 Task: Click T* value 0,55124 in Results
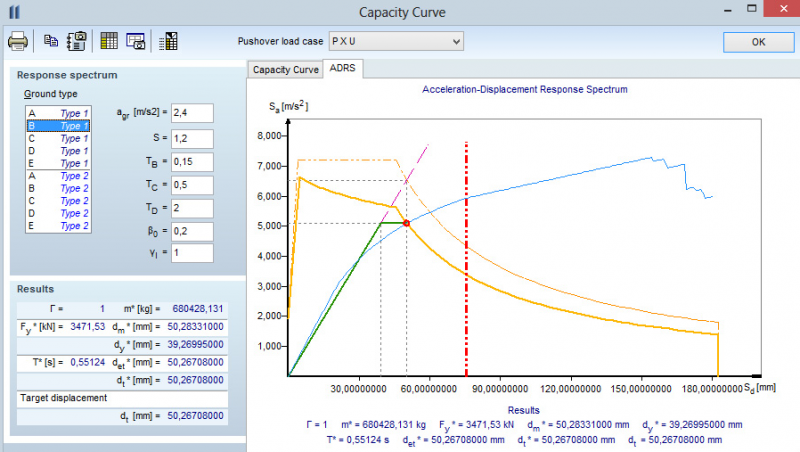click(88, 362)
